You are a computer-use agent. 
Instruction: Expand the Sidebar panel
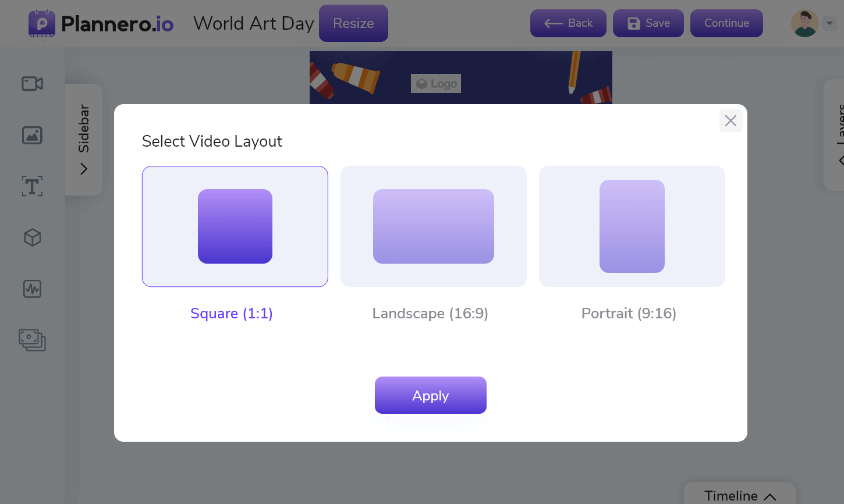click(x=84, y=140)
